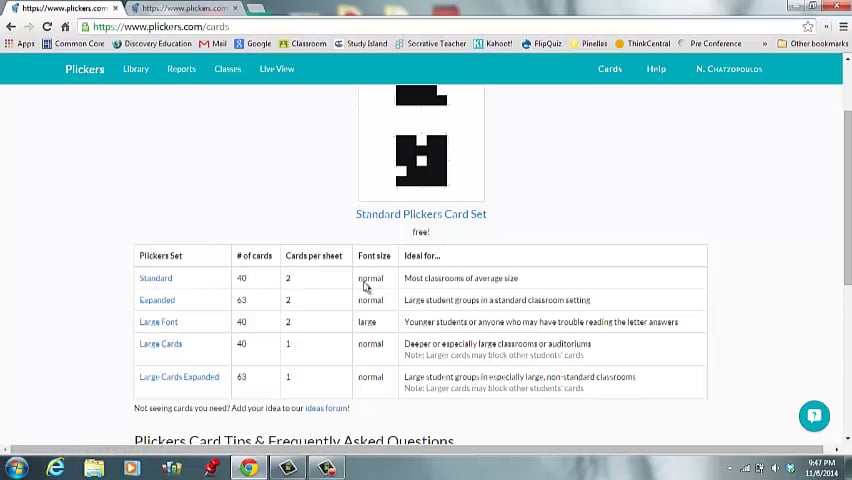This screenshot has height=480, width=852.
Task: Open the Kahoot! bookmark
Action: click(x=493, y=43)
